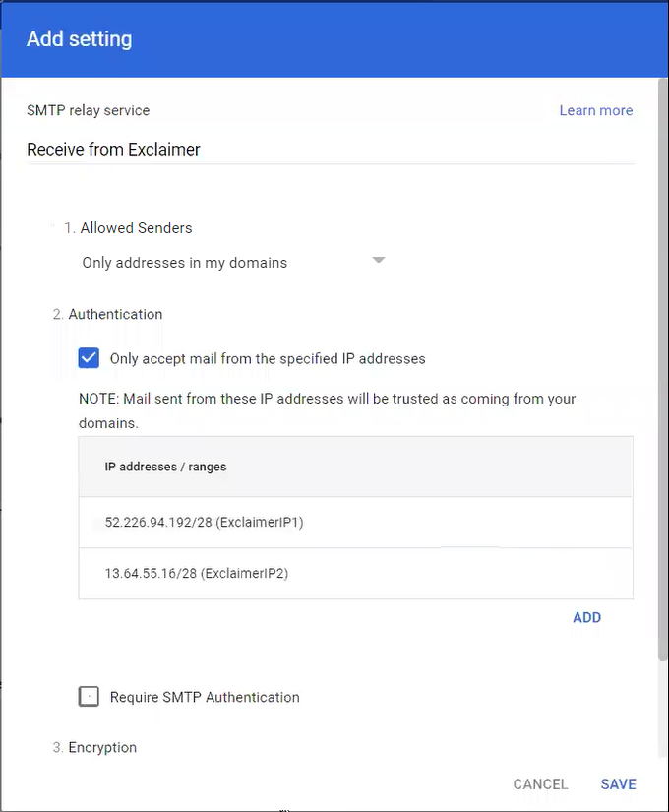Open the 'Only addresses in my domains' dropdown
The image size is (669, 812).
click(x=185, y=263)
